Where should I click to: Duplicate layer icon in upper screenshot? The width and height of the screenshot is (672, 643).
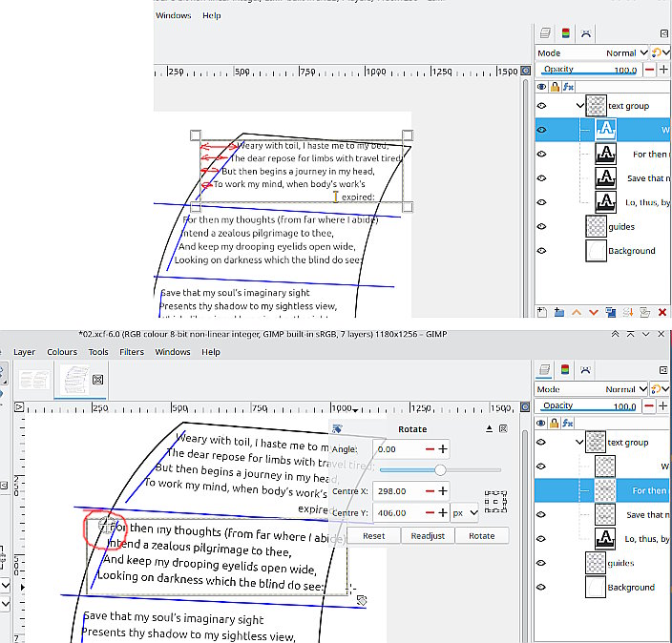pyautogui.click(x=611, y=312)
